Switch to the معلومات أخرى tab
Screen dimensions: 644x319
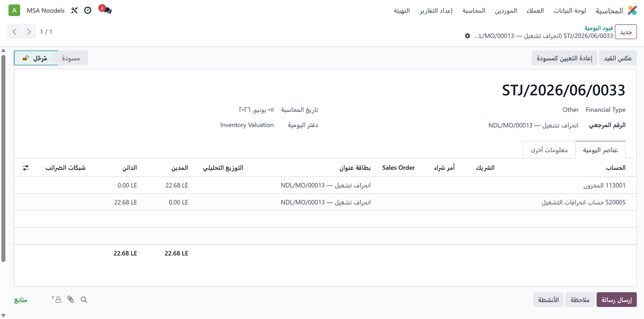pos(549,150)
